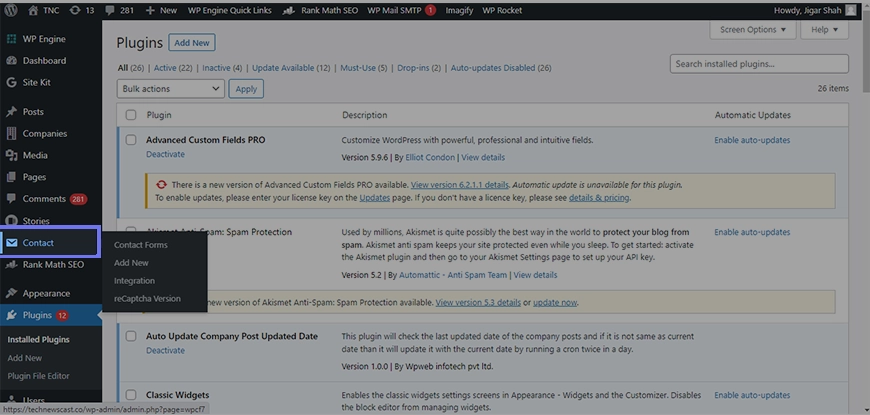The width and height of the screenshot is (870, 415).
Task: Check the Auto Update Company Post checkbox
Action: pos(131,336)
